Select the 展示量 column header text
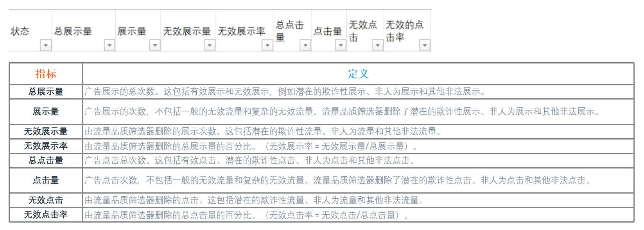 click(132, 31)
